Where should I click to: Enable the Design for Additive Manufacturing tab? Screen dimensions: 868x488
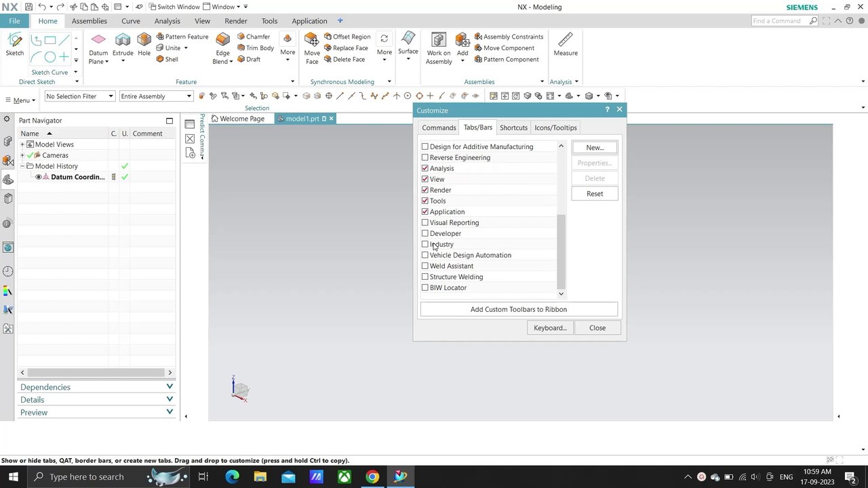click(425, 146)
